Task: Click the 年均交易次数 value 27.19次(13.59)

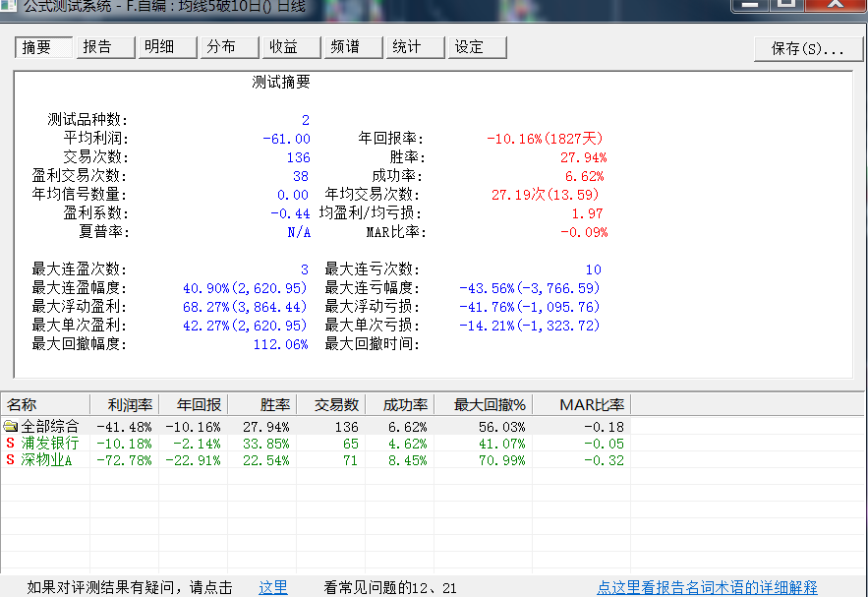Action: [546, 195]
